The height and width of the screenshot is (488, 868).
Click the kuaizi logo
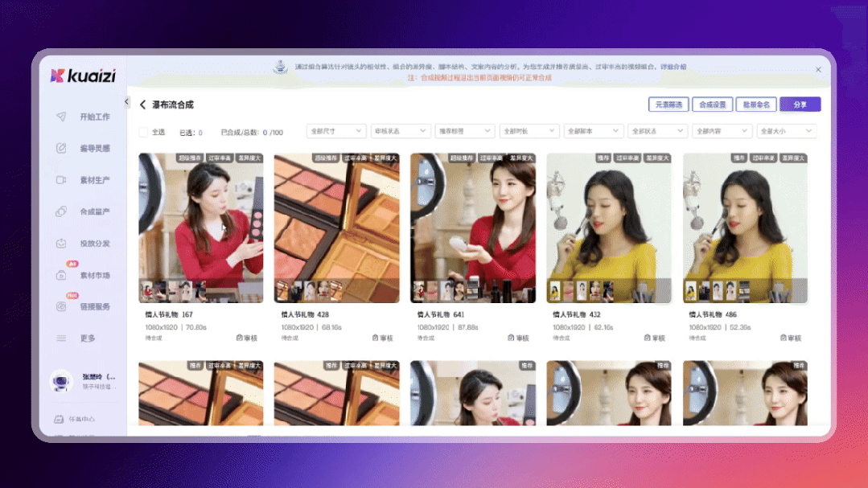[83, 76]
